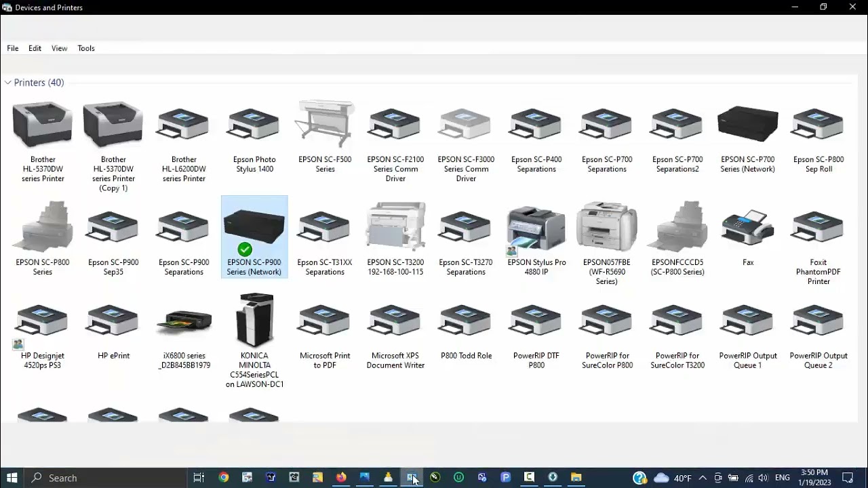This screenshot has width=868, height=488.
Task: Open File Explorer on the taskbar
Action: 576,478
